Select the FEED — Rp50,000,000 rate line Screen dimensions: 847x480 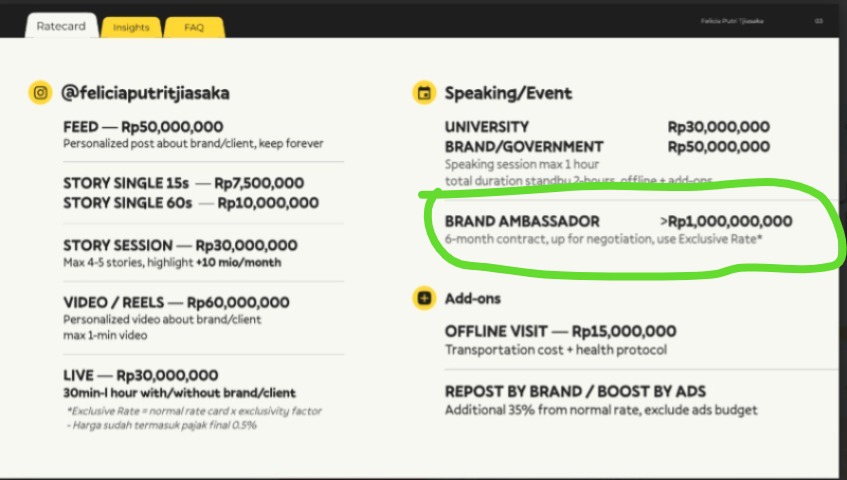tap(143, 127)
